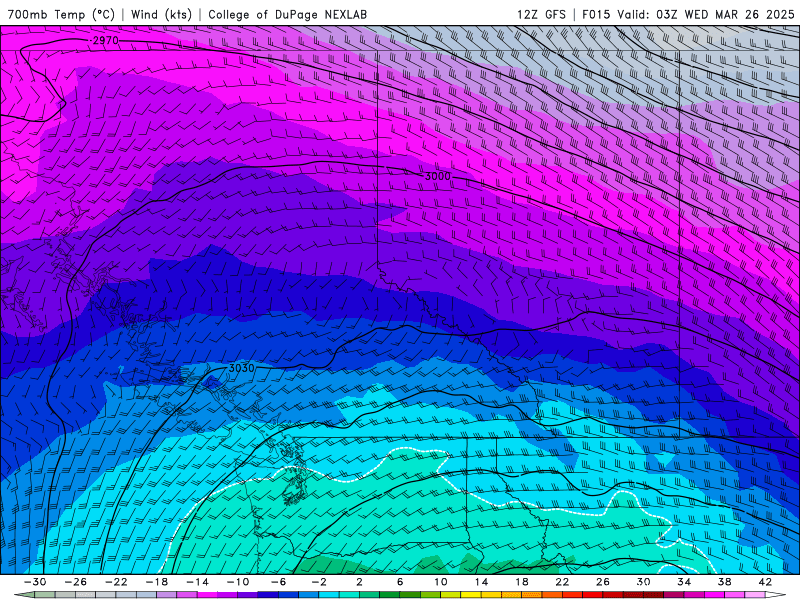Click the 42 colorbar tick label
Image resolution: width=800 pixels, height=600 pixels.
(x=765, y=582)
